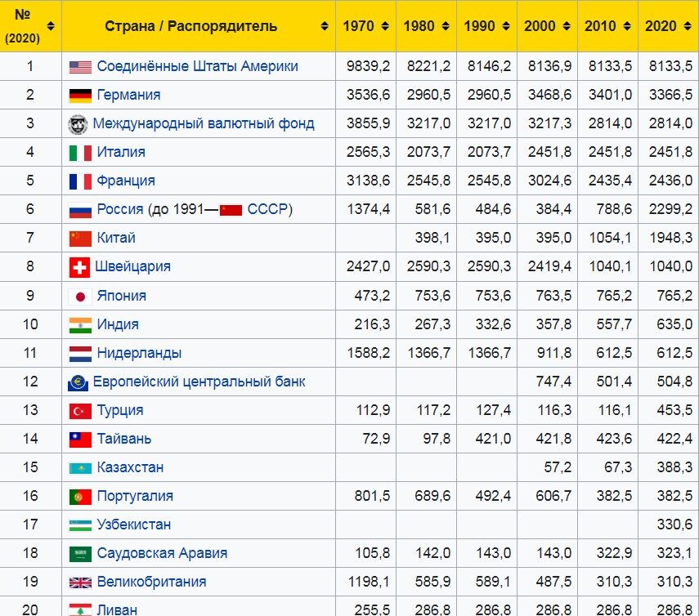The width and height of the screenshot is (699, 616).
Task: Sort table by № (2020) column arrows
Action: point(51,26)
